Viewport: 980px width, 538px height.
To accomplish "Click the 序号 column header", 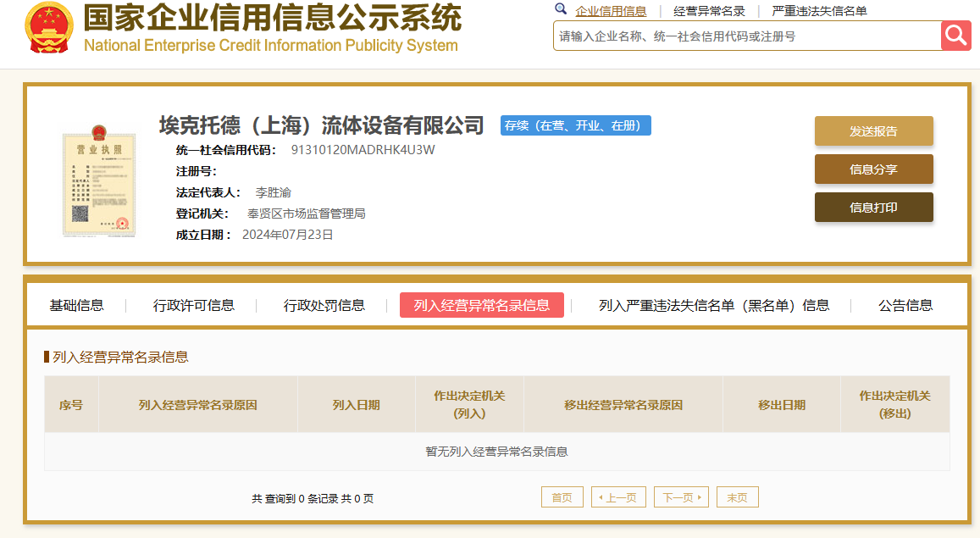I will [71, 405].
